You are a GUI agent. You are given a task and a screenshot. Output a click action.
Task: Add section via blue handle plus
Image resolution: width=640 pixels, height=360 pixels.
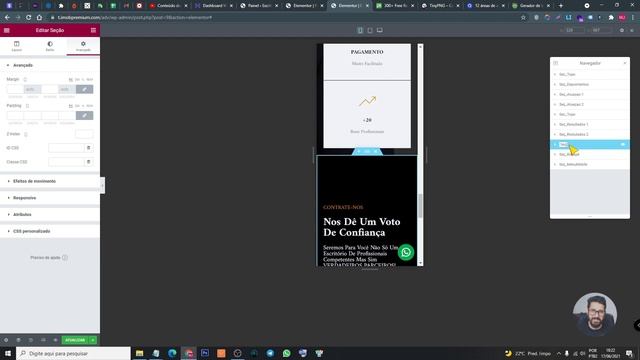coord(359,151)
